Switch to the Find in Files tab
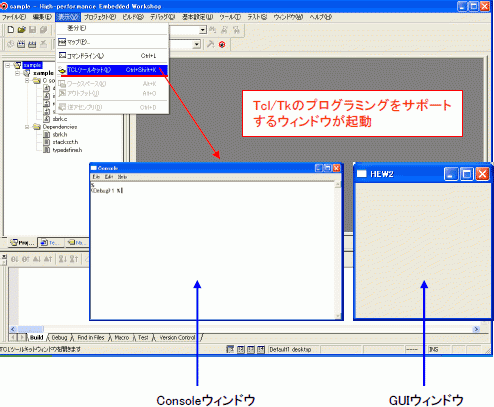This screenshot has width=494, height=407. pos(91,338)
